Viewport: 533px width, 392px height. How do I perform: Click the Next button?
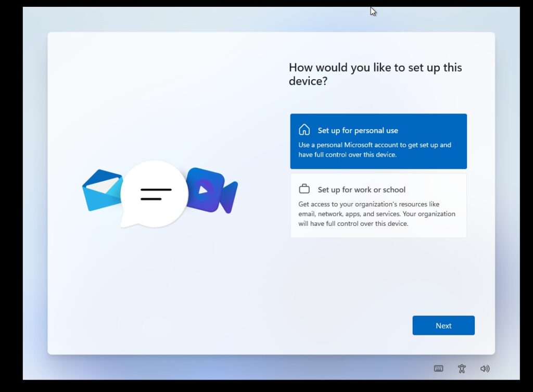tap(443, 325)
